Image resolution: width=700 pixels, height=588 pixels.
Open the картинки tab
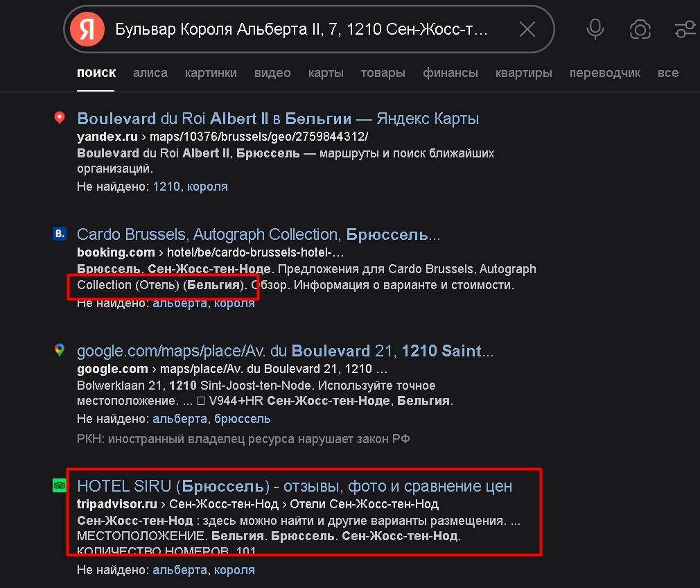point(211,73)
